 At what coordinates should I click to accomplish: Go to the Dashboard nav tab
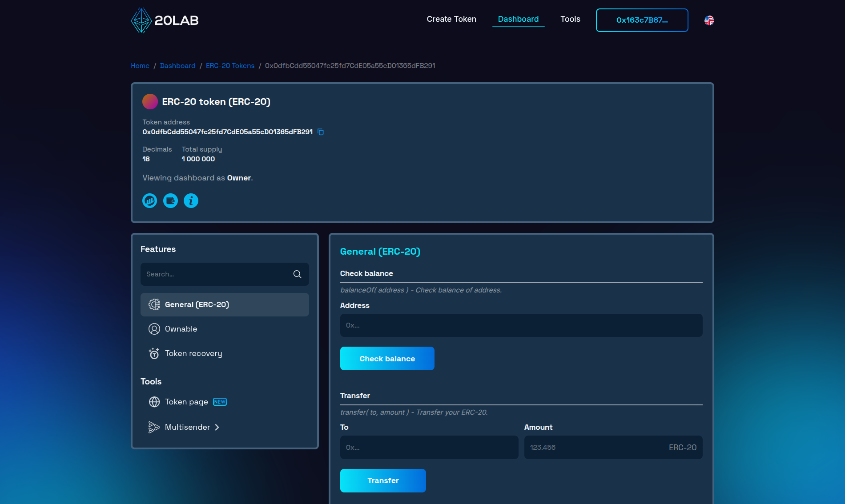(518, 19)
